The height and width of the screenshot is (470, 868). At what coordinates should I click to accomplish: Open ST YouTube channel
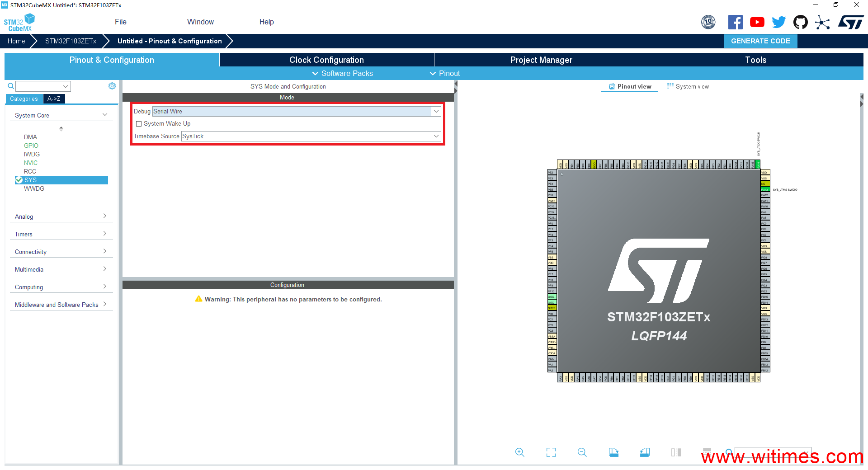click(x=757, y=22)
